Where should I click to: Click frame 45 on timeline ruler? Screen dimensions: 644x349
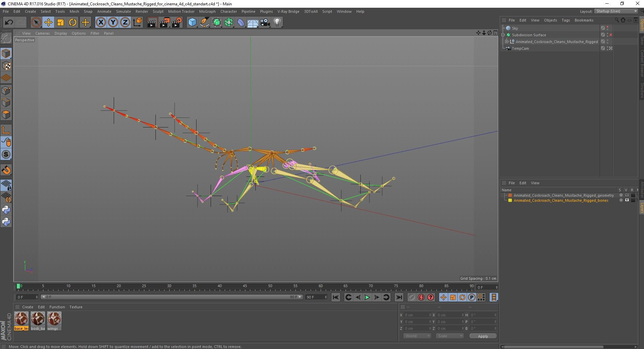245,286
